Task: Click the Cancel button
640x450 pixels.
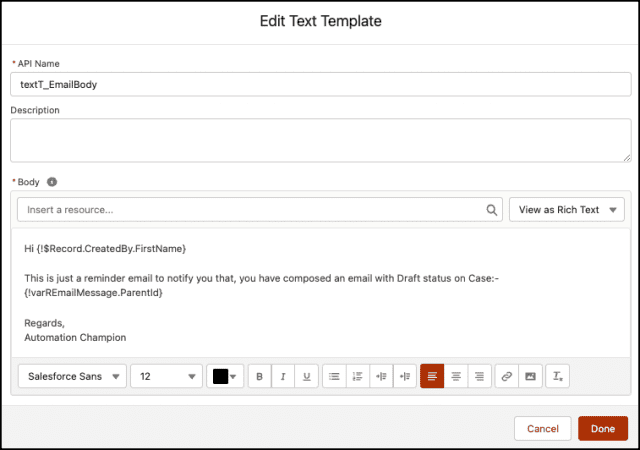Action: [542, 429]
